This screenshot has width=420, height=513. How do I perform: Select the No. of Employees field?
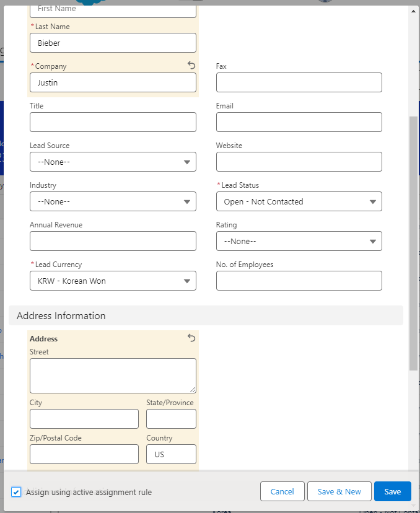coord(299,281)
